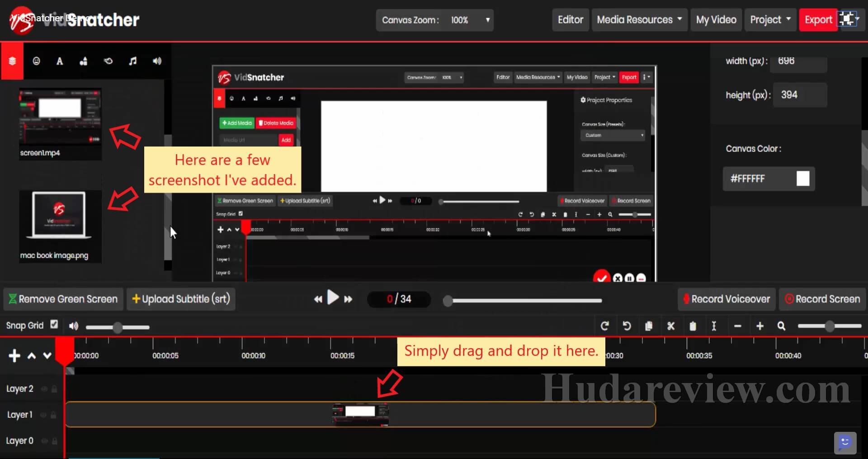The image size is (868, 459).
Task: Go to the Editor tab
Action: tap(571, 20)
